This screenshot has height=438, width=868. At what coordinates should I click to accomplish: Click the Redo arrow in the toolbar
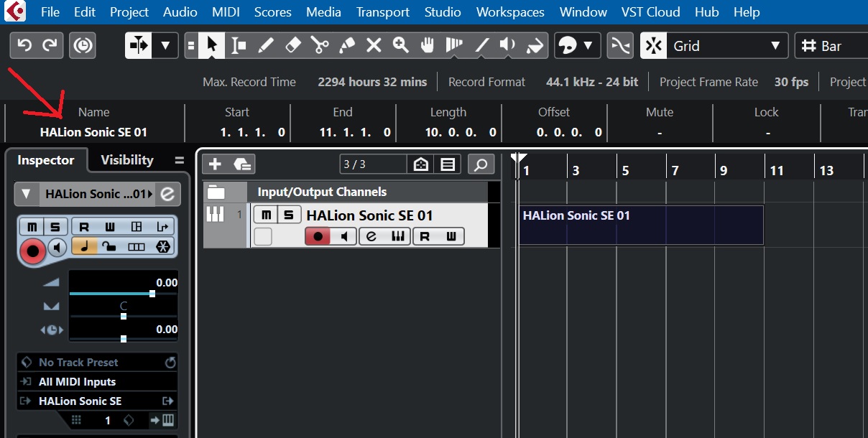(x=50, y=46)
